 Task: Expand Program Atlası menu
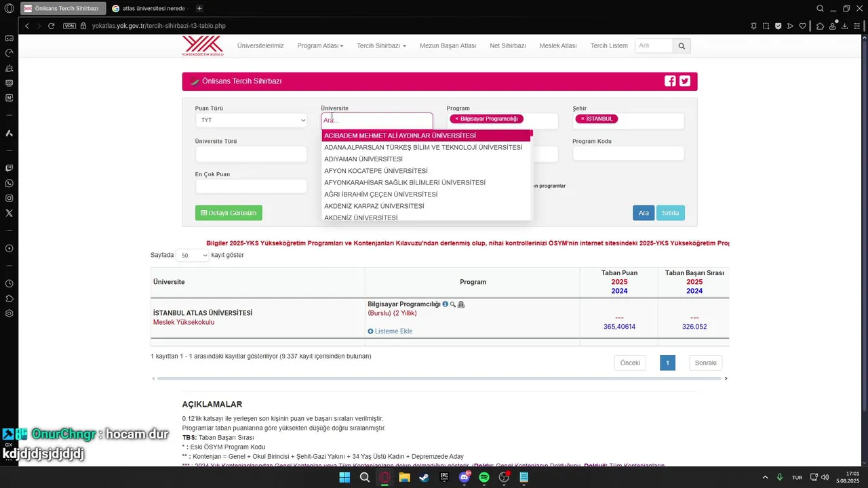point(320,45)
